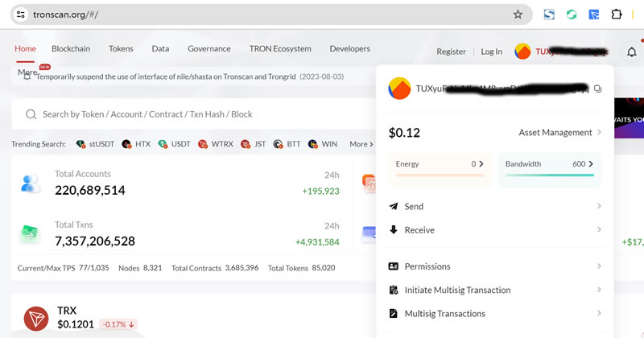Click Total Txns value 7,357,206,528
The width and height of the screenshot is (644, 338).
tap(95, 241)
